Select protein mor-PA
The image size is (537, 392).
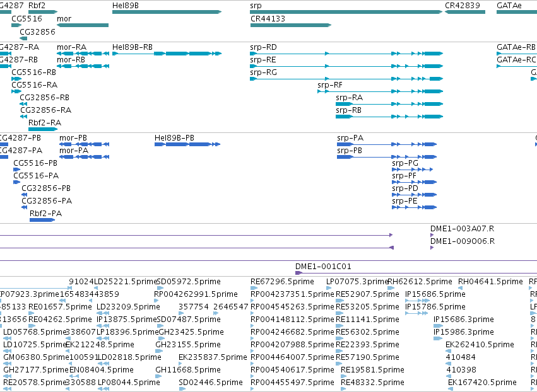click(x=85, y=157)
